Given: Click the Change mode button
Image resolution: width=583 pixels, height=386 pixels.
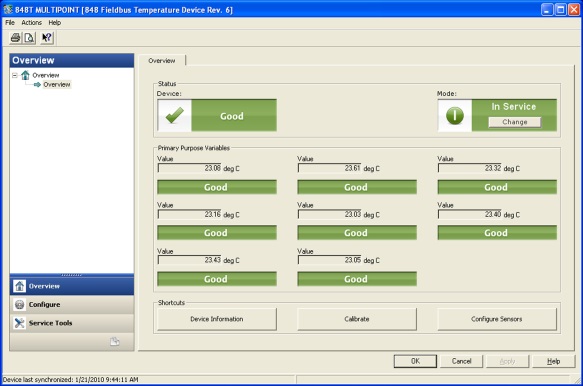Looking at the screenshot, I should [515, 122].
